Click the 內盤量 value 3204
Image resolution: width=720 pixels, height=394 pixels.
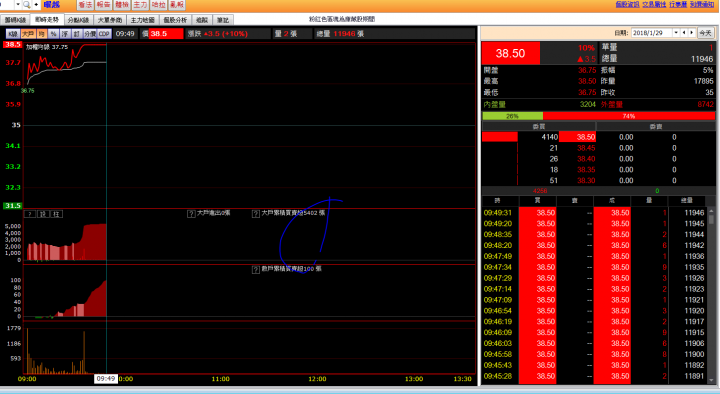tap(588, 104)
